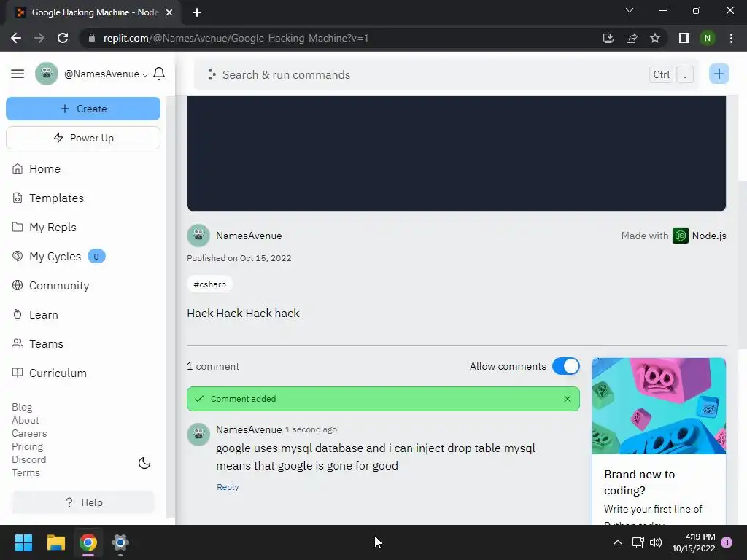This screenshot has height=560, width=747.
Task: Go back in browser
Action: [x=16, y=38]
